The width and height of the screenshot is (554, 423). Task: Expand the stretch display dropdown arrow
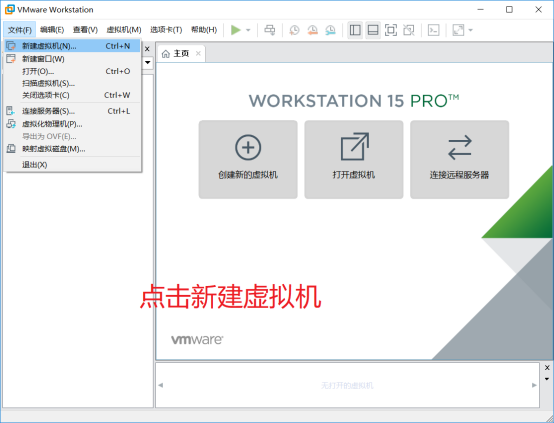tap(471, 30)
